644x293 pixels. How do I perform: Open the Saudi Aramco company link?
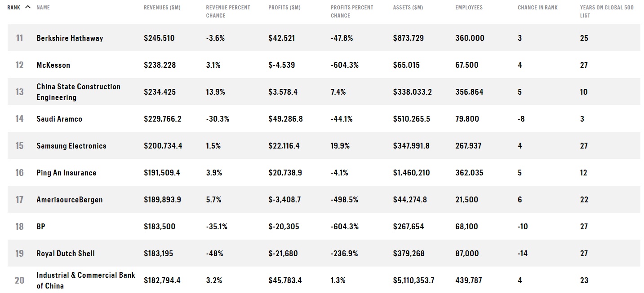(x=59, y=119)
